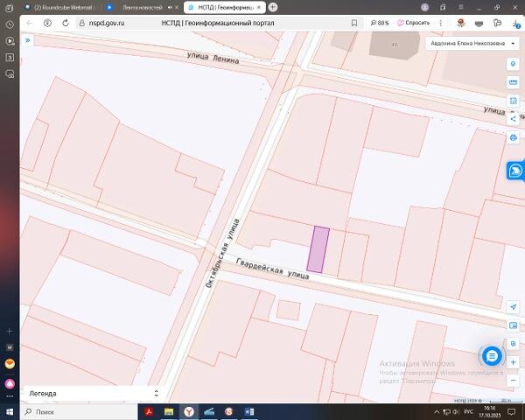The width and height of the screenshot is (525, 420).
Task: Expand the left sidebar with double chevron
Action: (28, 40)
